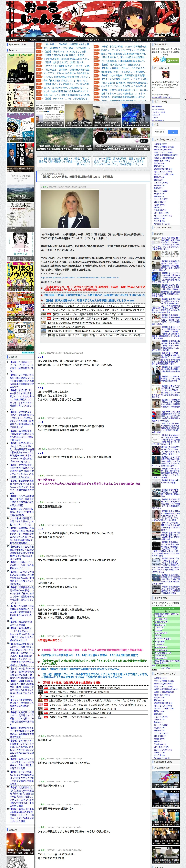
Task: Open the About nav item
Action: [33, 40]
